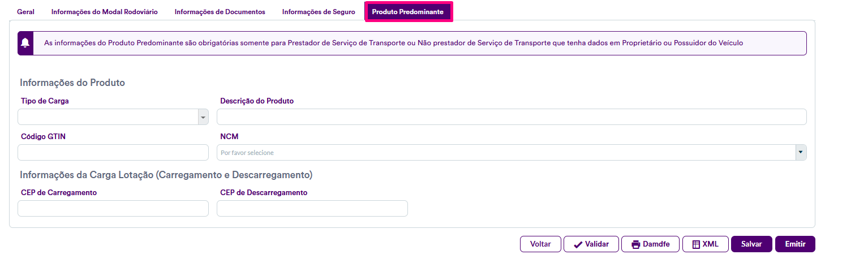Open the Informações de Seguro tab
868x276 pixels.
pyautogui.click(x=319, y=12)
